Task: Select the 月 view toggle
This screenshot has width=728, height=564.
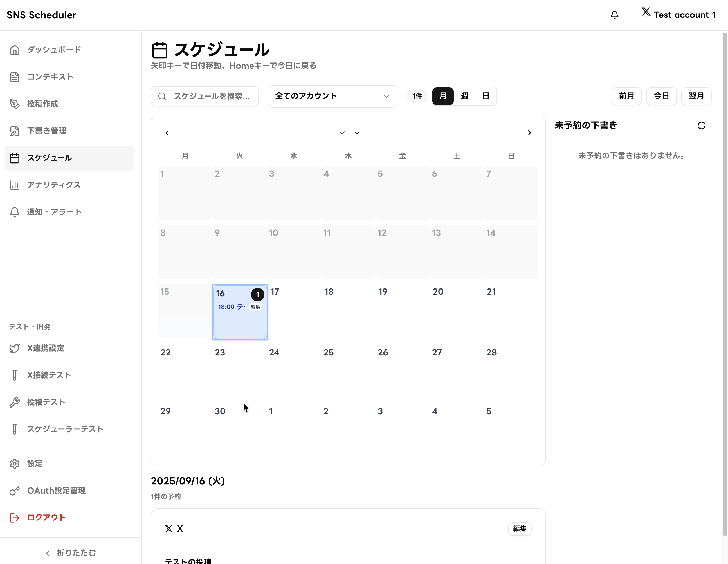Action: pos(443,96)
